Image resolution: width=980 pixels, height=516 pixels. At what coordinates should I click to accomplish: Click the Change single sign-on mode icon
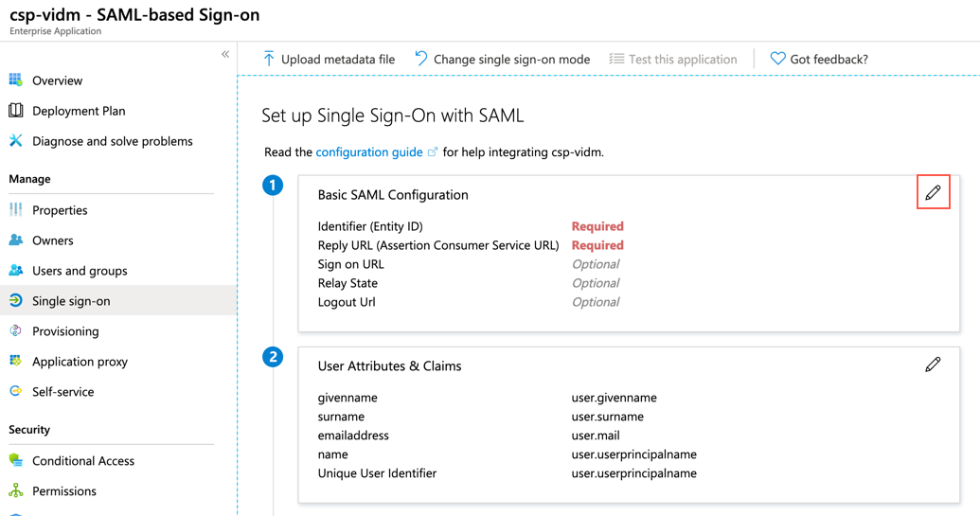[421, 59]
